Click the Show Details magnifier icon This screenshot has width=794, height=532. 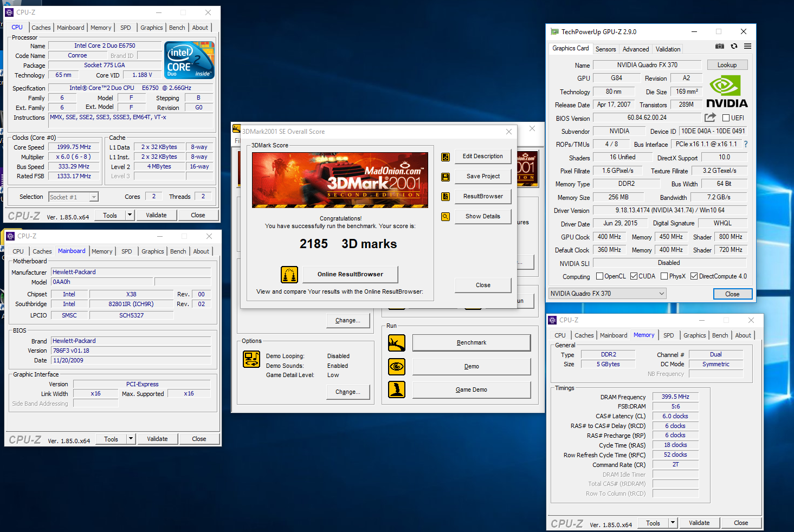[x=446, y=217]
